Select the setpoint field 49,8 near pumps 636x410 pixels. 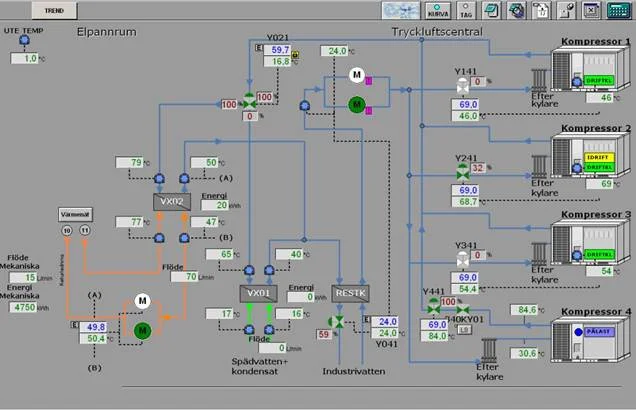pyautogui.click(x=93, y=327)
